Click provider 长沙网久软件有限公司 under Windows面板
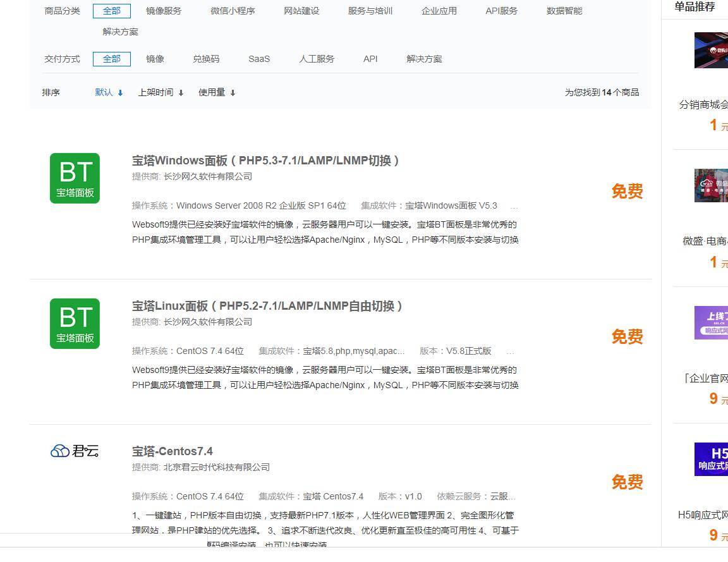This screenshot has height=562, width=728. coord(208,176)
